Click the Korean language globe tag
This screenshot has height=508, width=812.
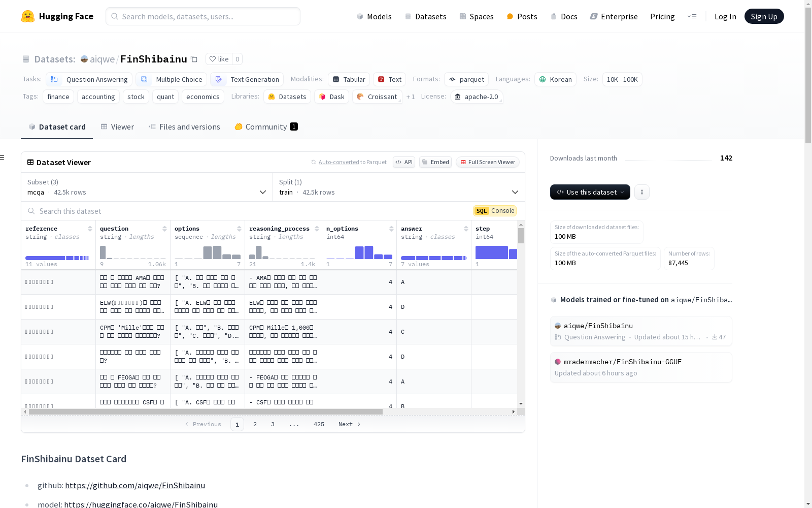point(555,79)
